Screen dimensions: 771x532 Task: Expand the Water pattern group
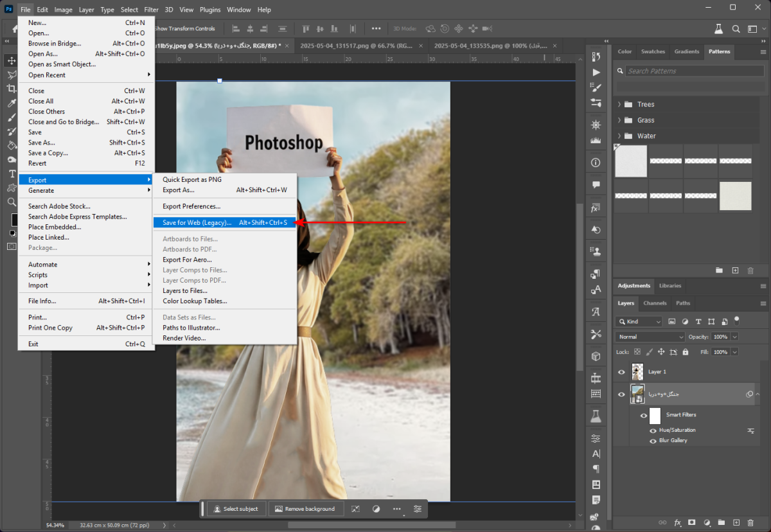[x=619, y=136]
